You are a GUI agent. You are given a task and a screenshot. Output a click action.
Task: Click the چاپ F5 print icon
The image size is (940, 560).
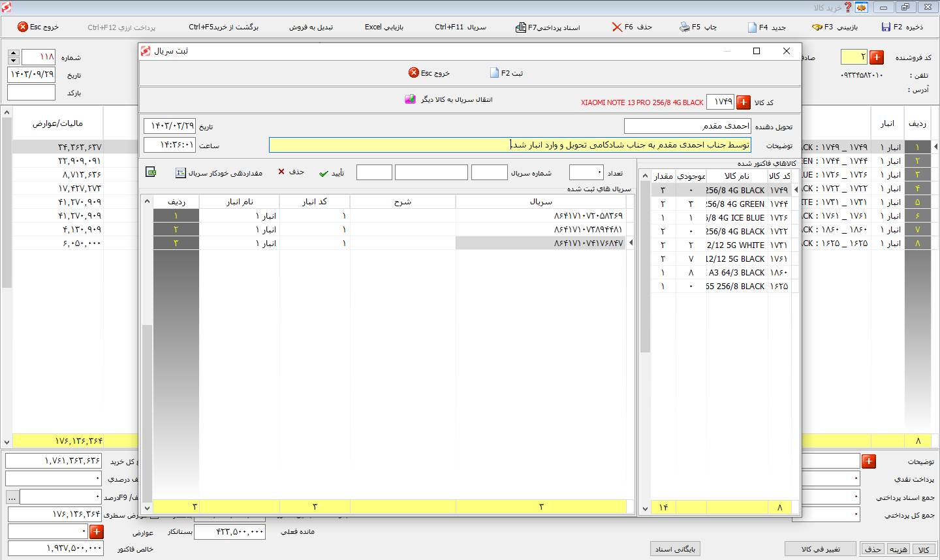[x=684, y=27]
